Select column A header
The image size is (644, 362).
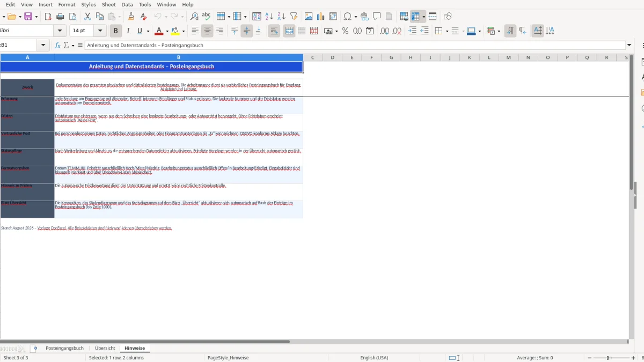point(27,57)
